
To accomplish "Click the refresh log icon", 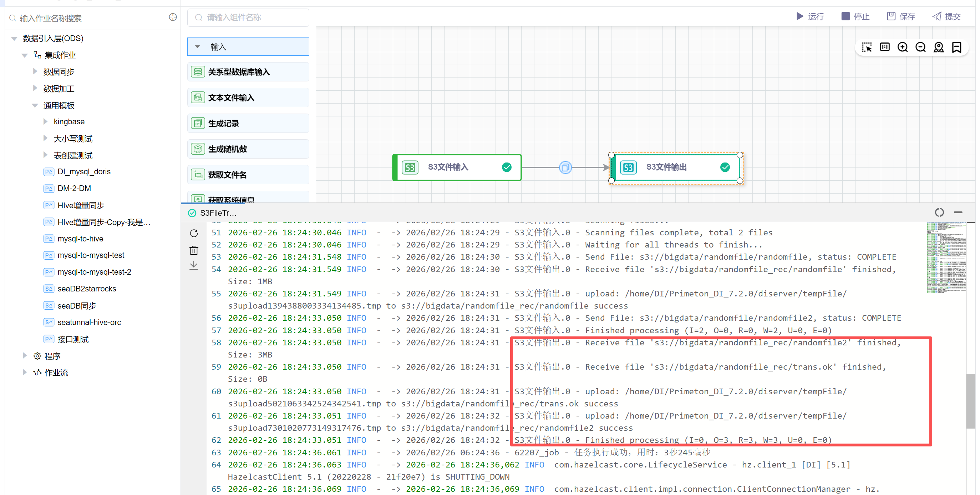I will pyautogui.click(x=194, y=233).
